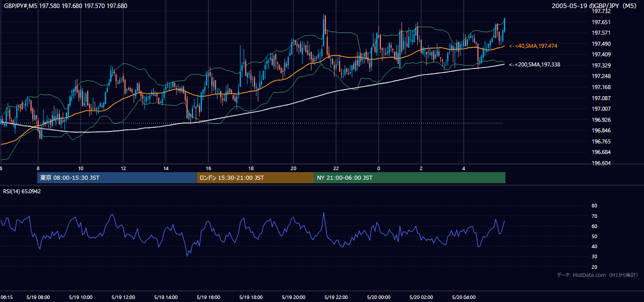This screenshot has height=302, width=644.
Task: Click the RSI scale 40 level label
Action: coord(594,247)
